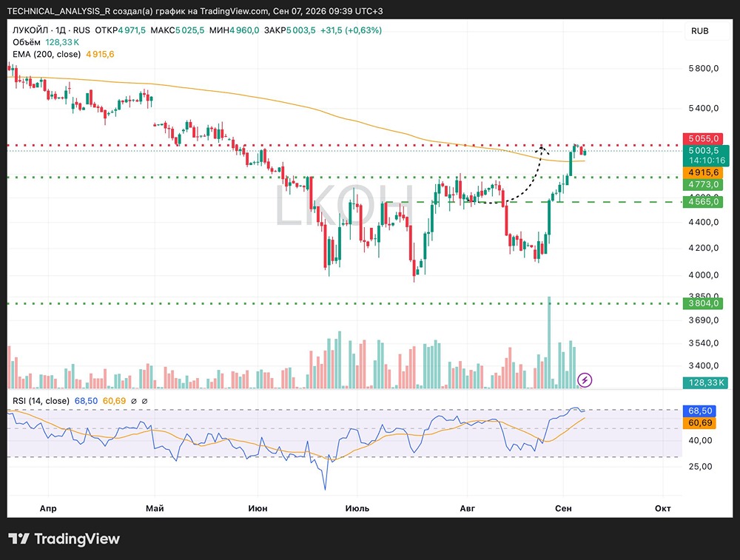Click the 4 400,0 price axis tick
This screenshot has width=740, height=560.
(703, 222)
